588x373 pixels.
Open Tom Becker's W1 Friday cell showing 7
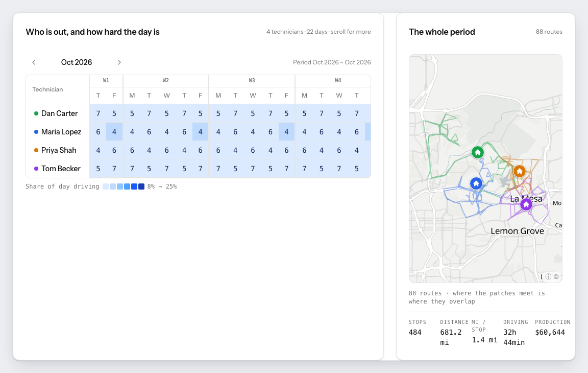pos(114,169)
